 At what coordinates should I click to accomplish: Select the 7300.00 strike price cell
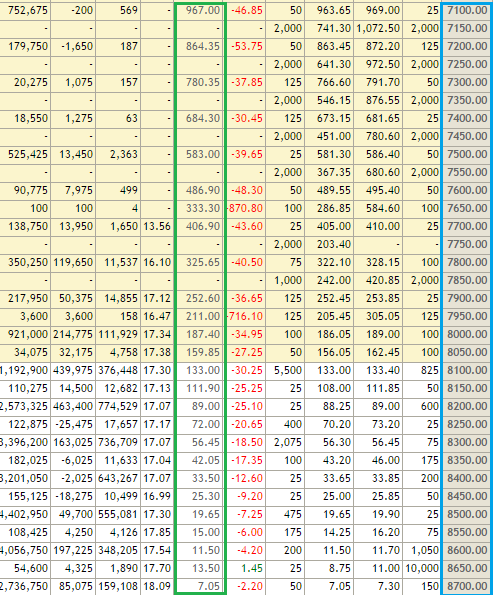tap(467, 82)
